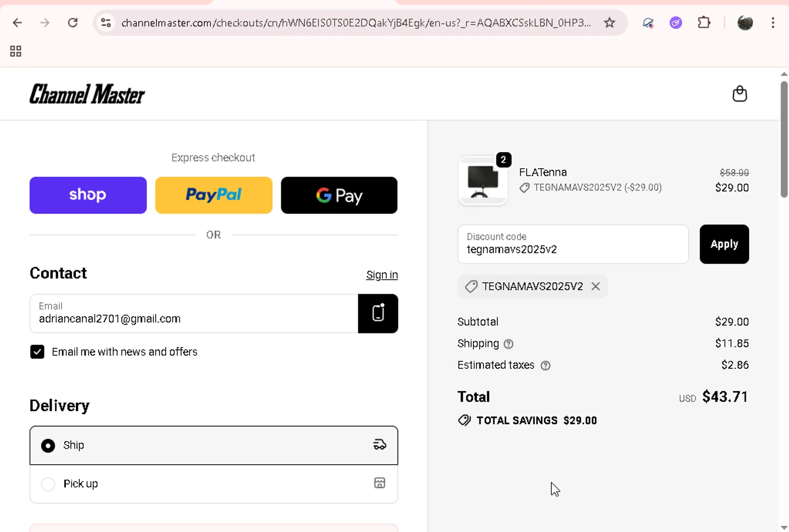Select the Pick up delivery option
Image resolution: width=789 pixels, height=532 pixels.
(x=214, y=484)
